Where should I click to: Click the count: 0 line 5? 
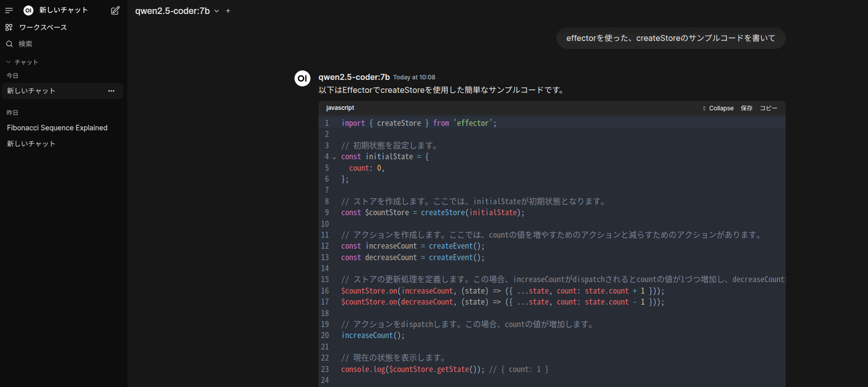[367, 168]
